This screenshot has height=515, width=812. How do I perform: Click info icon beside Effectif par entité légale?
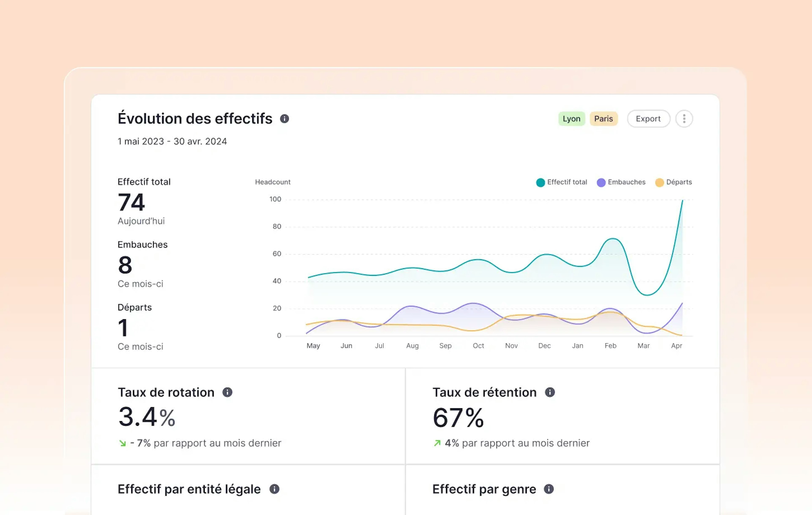(x=274, y=489)
